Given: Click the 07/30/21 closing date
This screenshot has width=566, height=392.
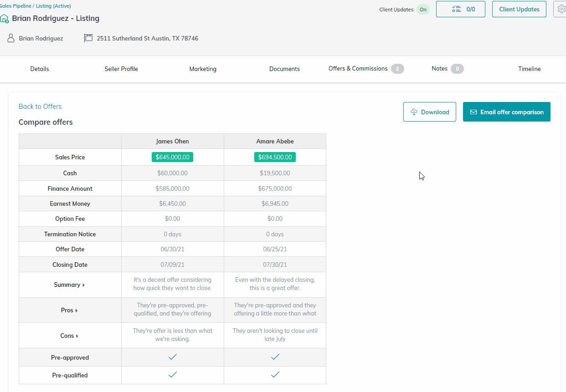Looking at the screenshot, I should (x=275, y=265).
